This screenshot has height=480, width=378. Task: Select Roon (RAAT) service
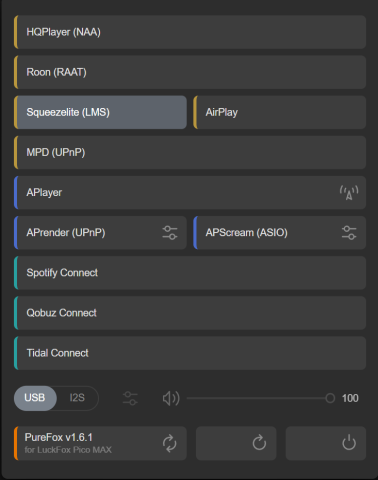190,72
